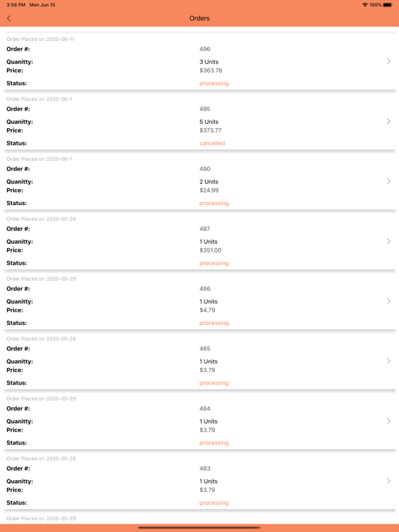
Task: Open order 496 details chevron
Action: pos(389,62)
